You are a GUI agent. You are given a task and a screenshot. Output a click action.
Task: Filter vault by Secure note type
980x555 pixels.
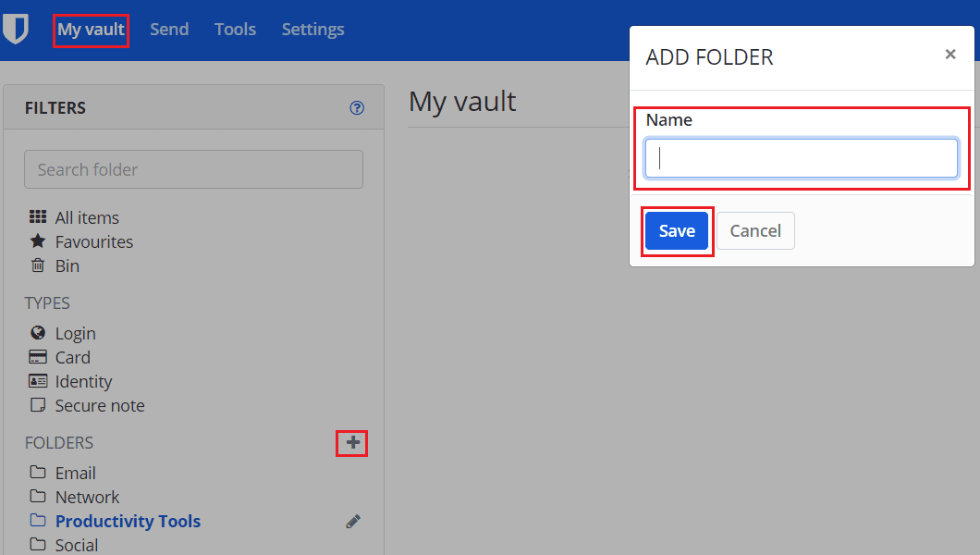[x=87, y=406]
